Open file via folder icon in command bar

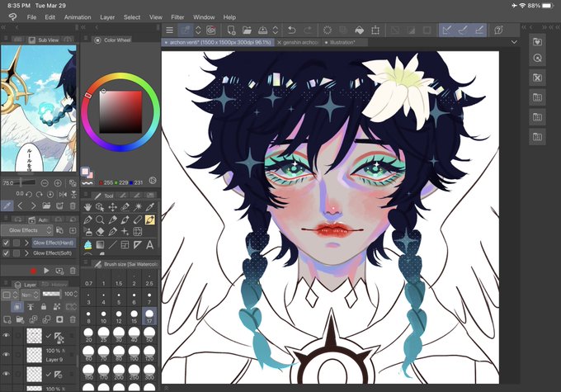247,30
